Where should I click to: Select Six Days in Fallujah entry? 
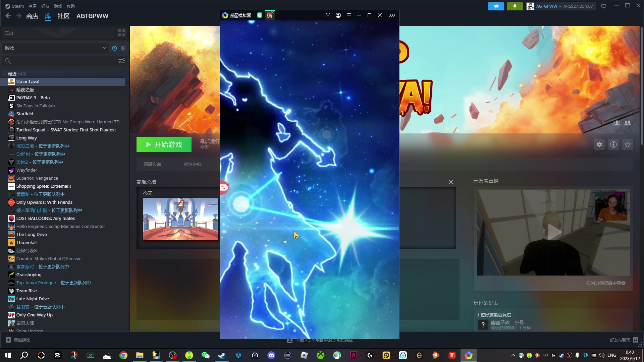point(35,106)
